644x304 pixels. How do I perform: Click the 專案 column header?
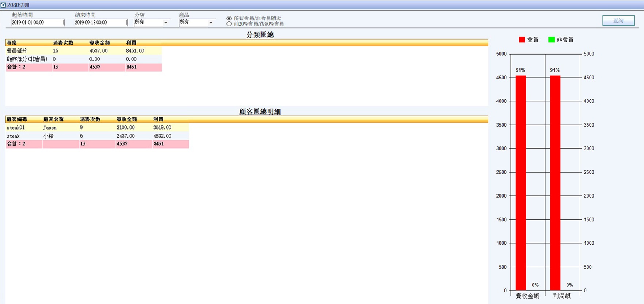(x=12, y=43)
